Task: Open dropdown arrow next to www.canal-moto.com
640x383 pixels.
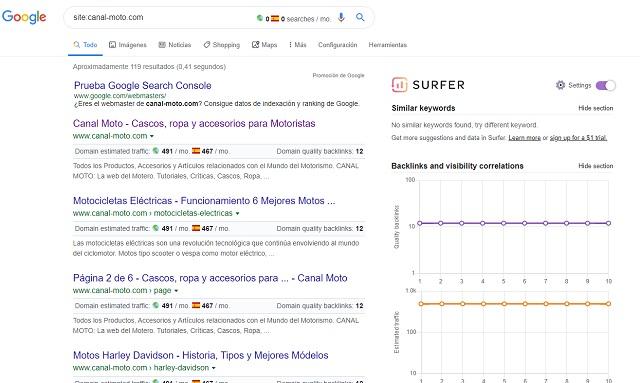Action: (152, 136)
